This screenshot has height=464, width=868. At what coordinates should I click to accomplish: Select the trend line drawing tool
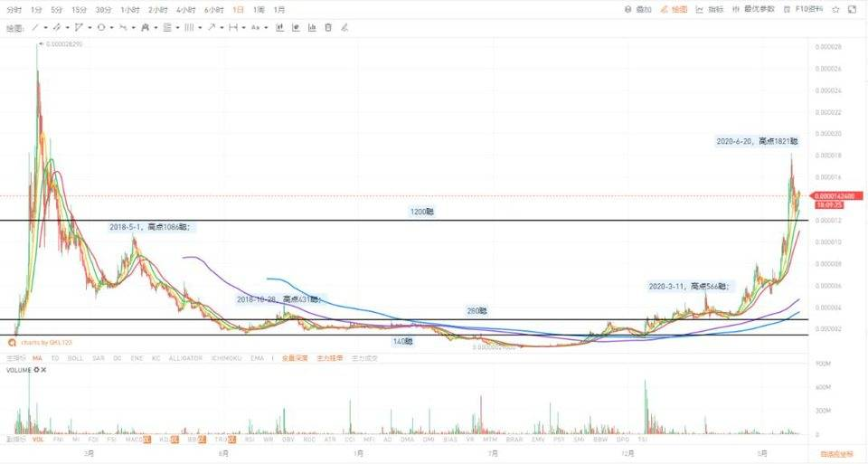click(x=35, y=27)
